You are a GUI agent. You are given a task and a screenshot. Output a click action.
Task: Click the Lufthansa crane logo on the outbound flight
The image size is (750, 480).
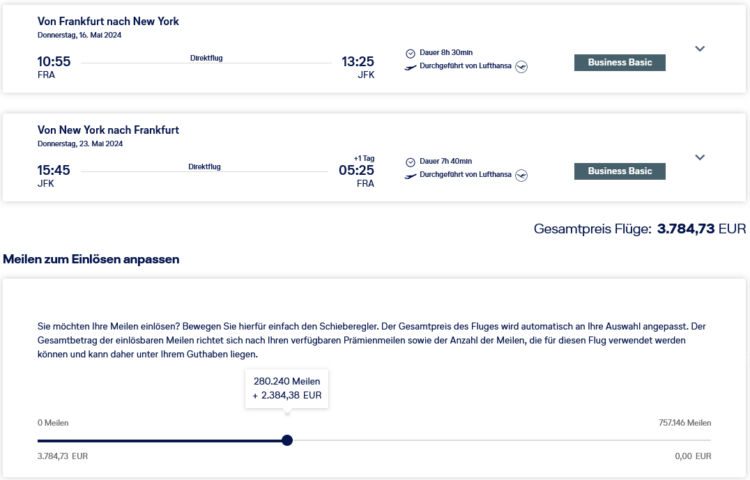pyautogui.click(x=521, y=67)
